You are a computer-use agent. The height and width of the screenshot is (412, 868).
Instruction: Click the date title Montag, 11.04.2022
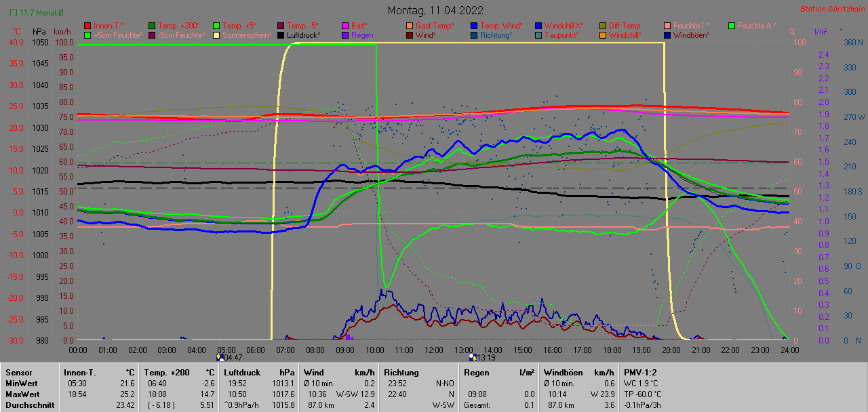435,10
